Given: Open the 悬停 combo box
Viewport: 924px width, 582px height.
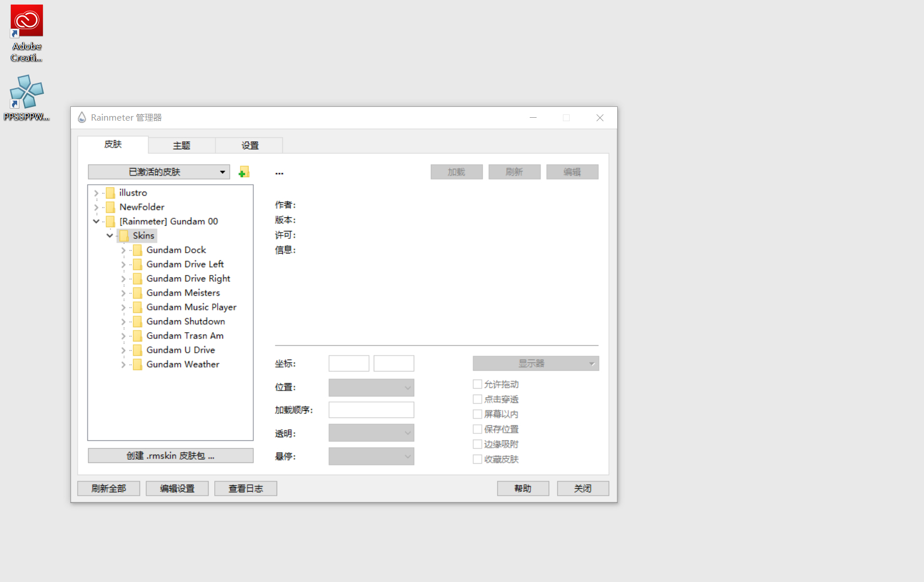Looking at the screenshot, I should point(371,456).
